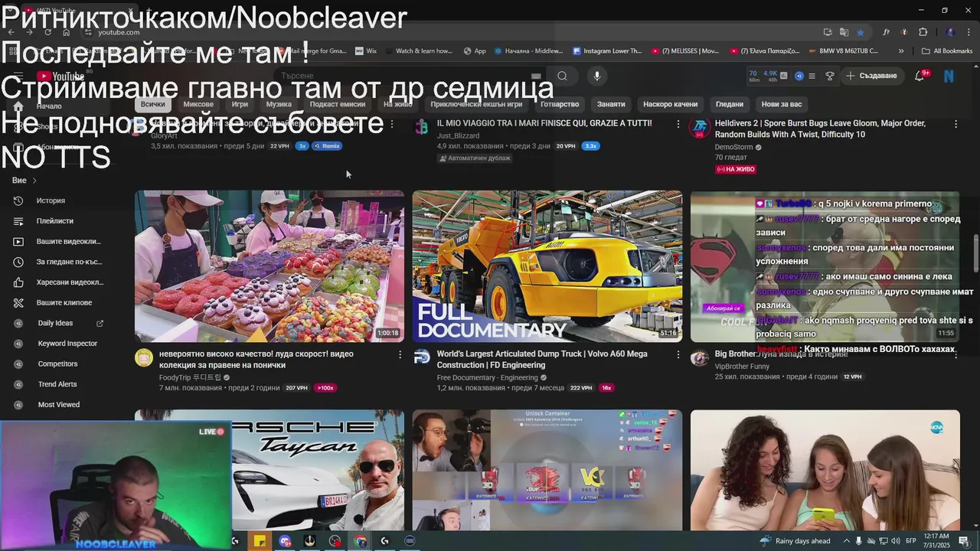Select the 'Музика' filter chip
Screen dimensions: 980x551
[x=279, y=104]
